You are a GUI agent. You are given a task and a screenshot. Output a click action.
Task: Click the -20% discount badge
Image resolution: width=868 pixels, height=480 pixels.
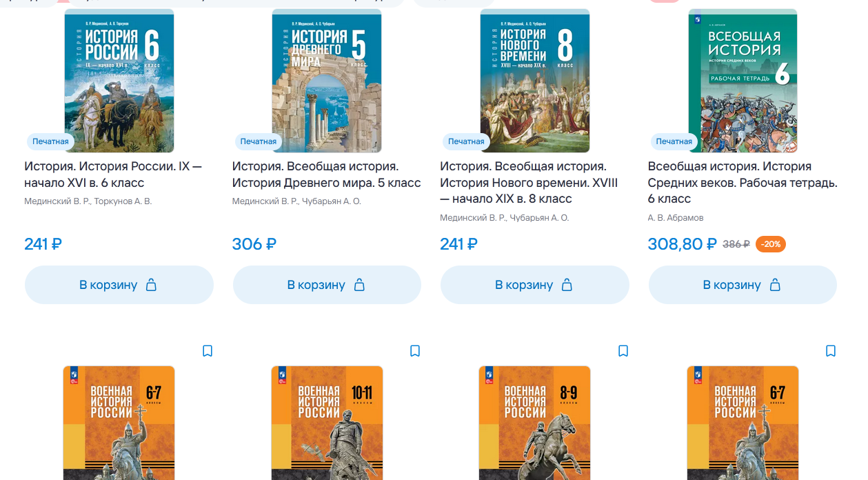tap(771, 244)
